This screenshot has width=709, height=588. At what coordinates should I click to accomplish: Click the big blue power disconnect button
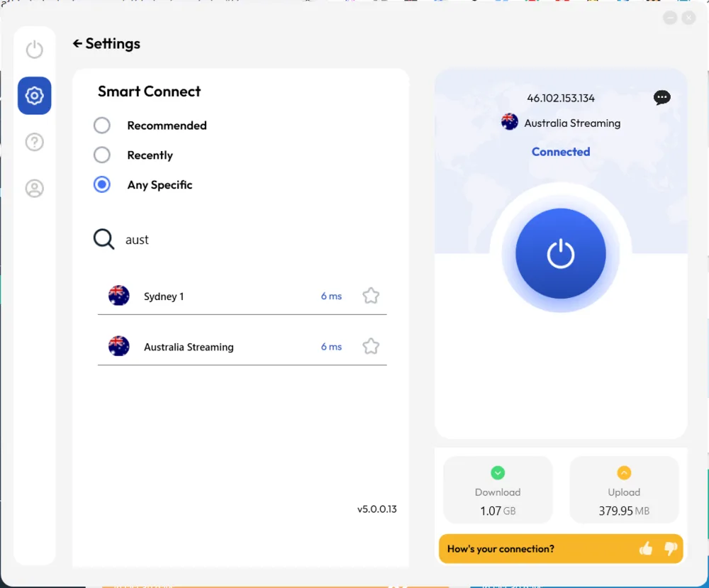click(561, 253)
